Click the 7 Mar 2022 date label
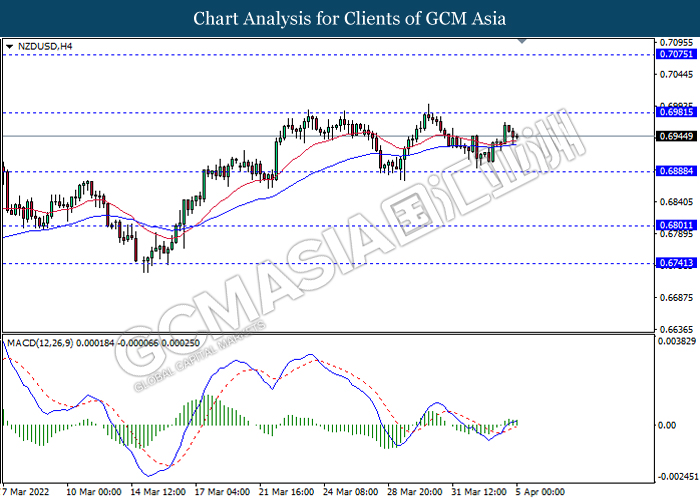The image size is (700, 500). point(25,492)
